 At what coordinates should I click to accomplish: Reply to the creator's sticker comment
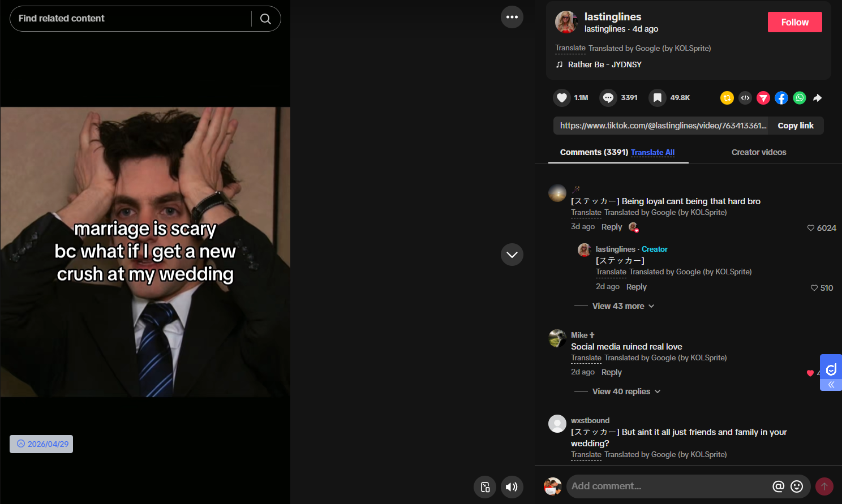(x=637, y=287)
